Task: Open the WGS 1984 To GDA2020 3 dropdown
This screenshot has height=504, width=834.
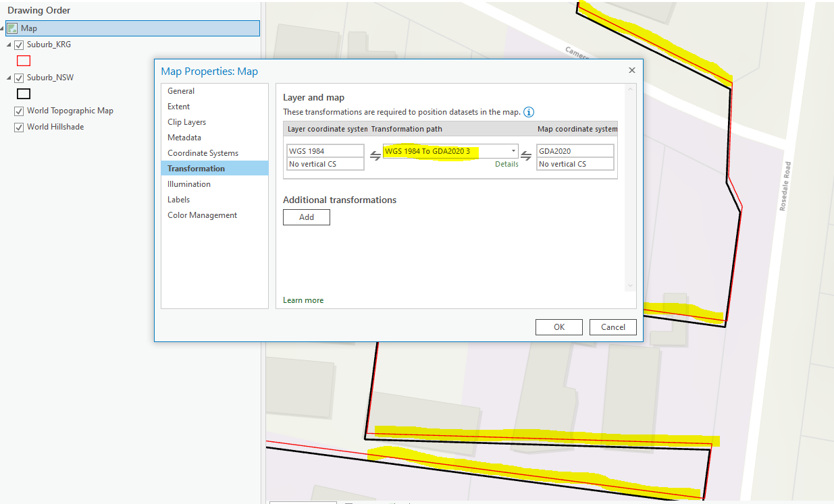Action: (513, 151)
